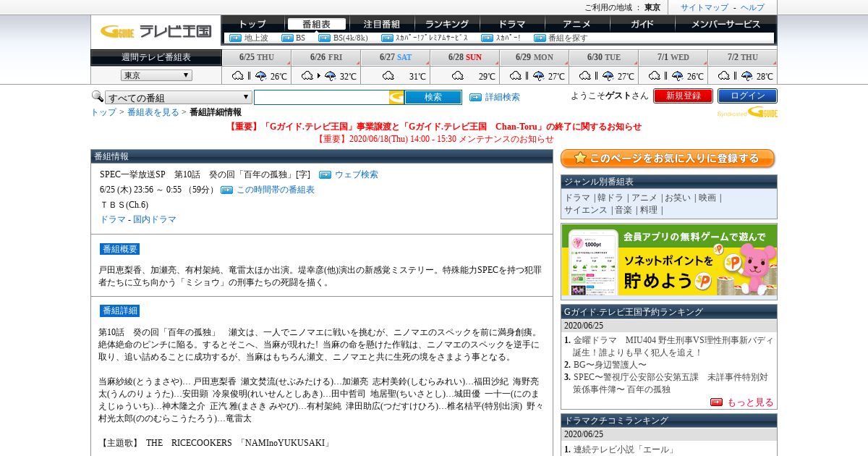The height and width of the screenshot is (456, 868).
Task: Click the arrow icon before 詳細検索
Action: click(475, 97)
